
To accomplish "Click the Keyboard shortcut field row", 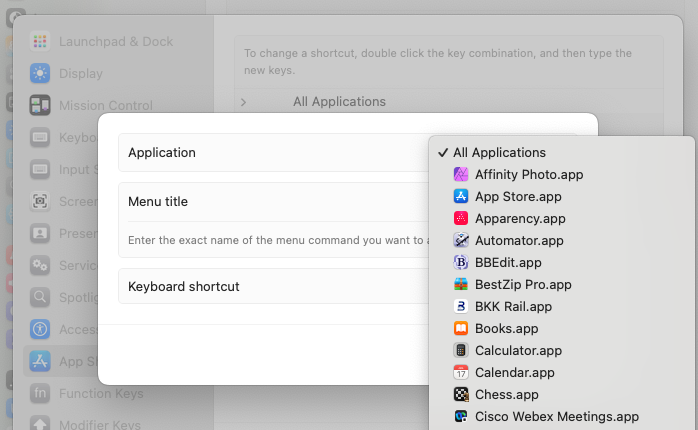I will (274, 286).
